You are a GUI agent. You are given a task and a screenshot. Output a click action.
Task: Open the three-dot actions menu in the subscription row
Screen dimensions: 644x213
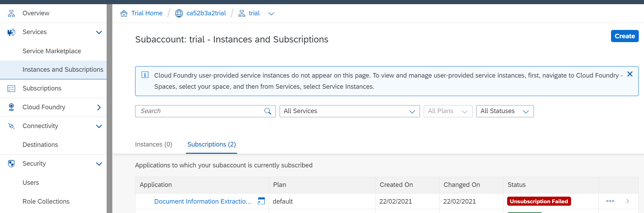pyautogui.click(x=610, y=201)
